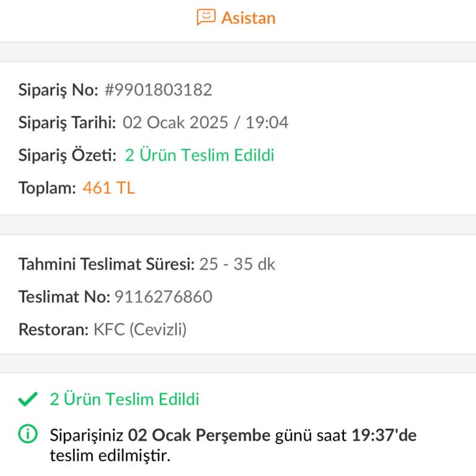Click the 25 - 35 dk delivery estimate
Screen dimensions: 476x476
click(x=237, y=264)
